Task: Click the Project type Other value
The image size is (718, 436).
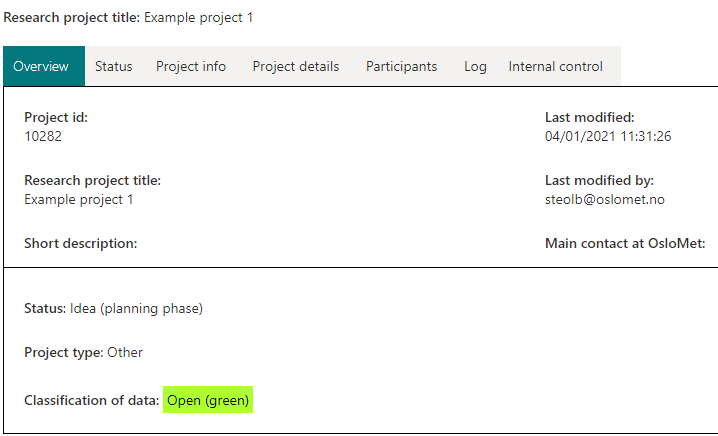Action: 125,352
